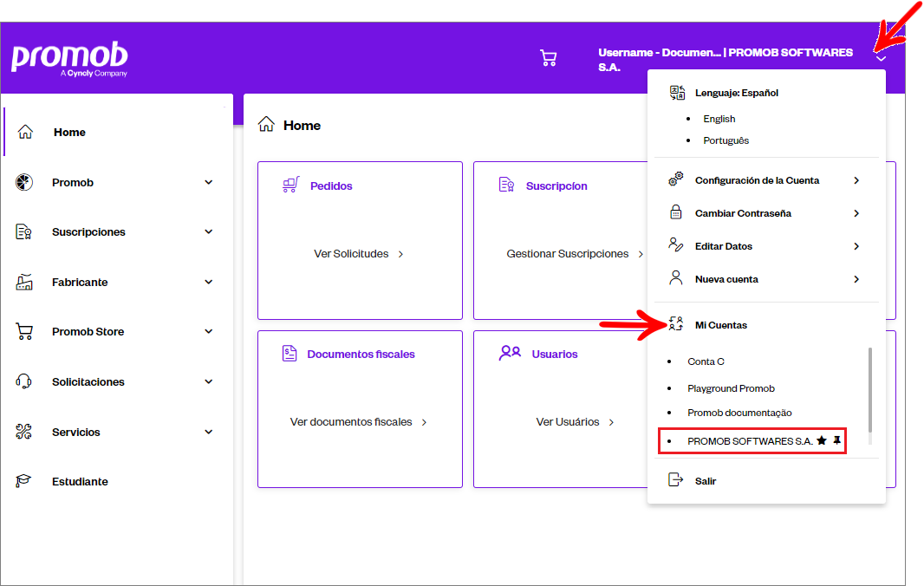Select the PROMOB SOFTWARES S.A. account
The image size is (924, 586).
pyautogui.click(x=750, y=441)
